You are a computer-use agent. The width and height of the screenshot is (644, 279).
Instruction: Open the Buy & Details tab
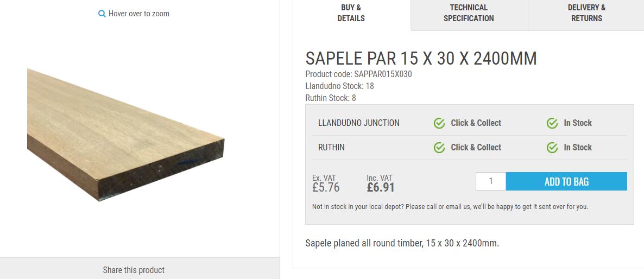point(351,13)
